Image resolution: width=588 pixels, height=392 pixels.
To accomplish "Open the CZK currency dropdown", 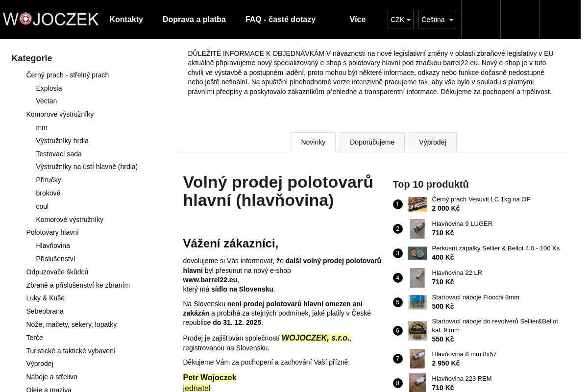I will [400, 20].
